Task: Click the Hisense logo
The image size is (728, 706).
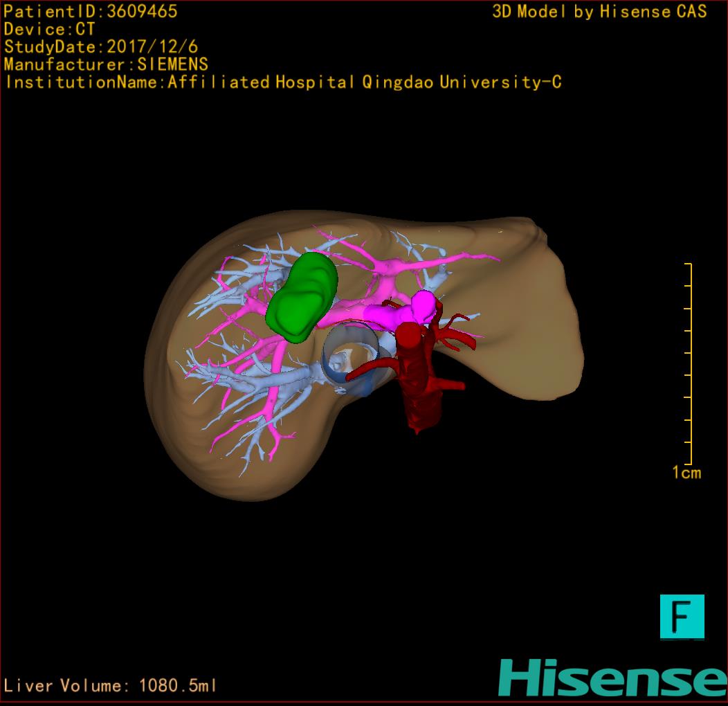Action: tap(612, 678)
